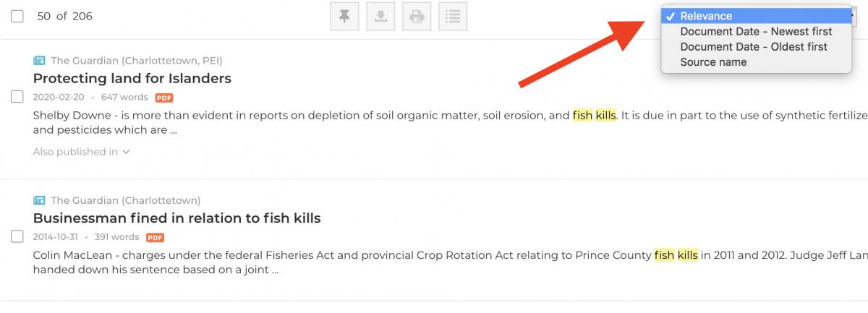
Task: Choose Document Date - Newest first
Action: click(x=756, y=32)
